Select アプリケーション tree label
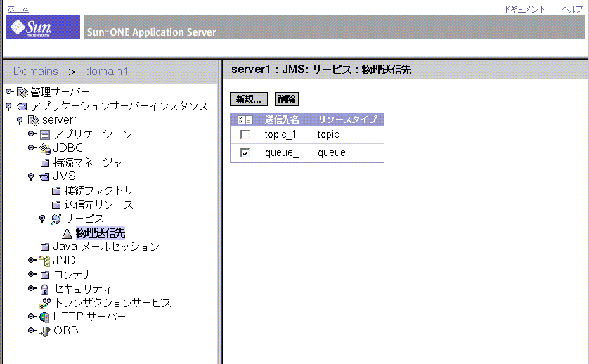589x364 pixels. 93,134
